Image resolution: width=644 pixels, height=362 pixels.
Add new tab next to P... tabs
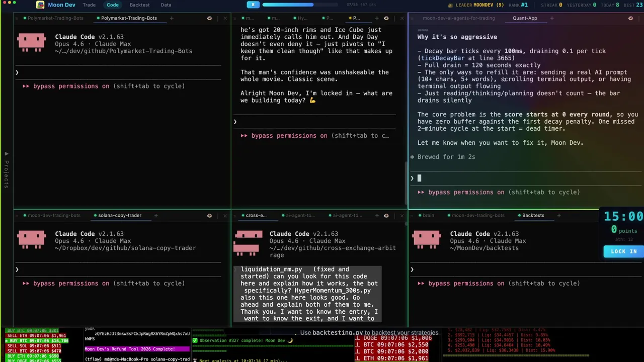click(376, 18)
